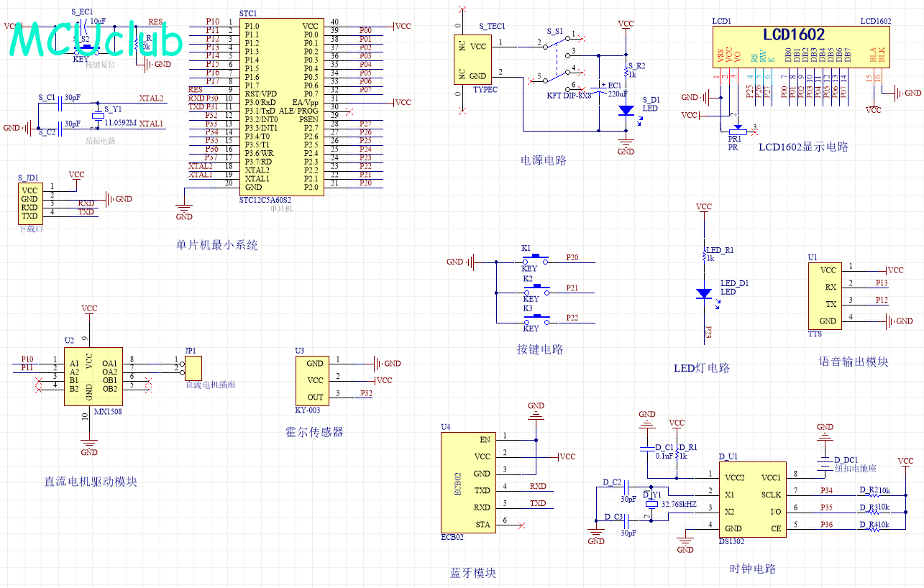
Task: Click the PR1 potentiometer symbol
Action: click(734, 129)
